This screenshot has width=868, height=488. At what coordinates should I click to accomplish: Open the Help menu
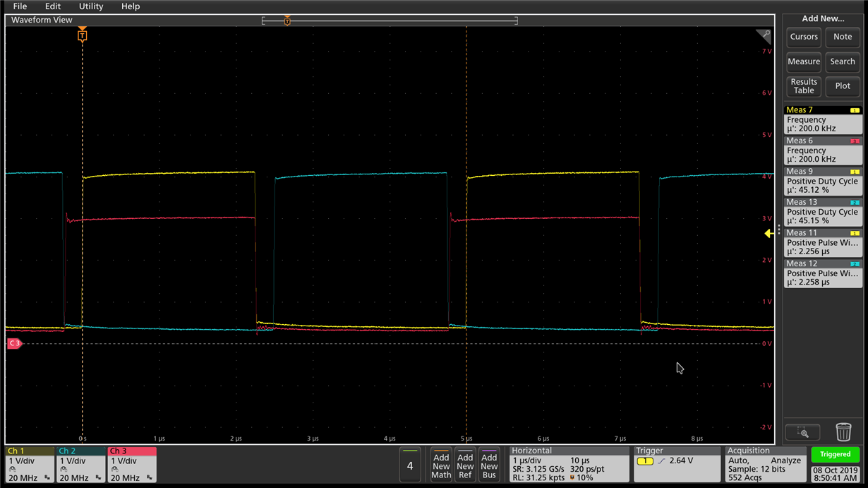click(131, 6)
